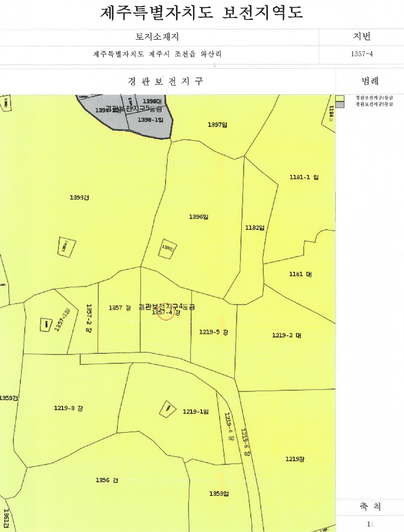Click the 범례 legend heading
Image resolution: width=404 pixels, height=532 pixels.
370,81
